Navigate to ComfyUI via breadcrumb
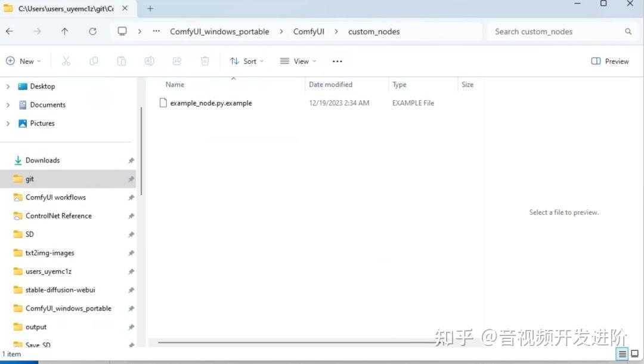 (309, 31)
